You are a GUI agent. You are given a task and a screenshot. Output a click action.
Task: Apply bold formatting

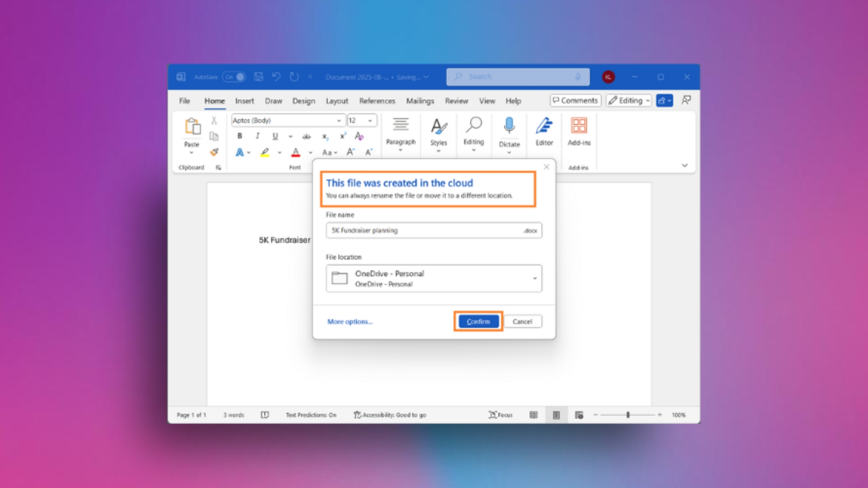239,136
